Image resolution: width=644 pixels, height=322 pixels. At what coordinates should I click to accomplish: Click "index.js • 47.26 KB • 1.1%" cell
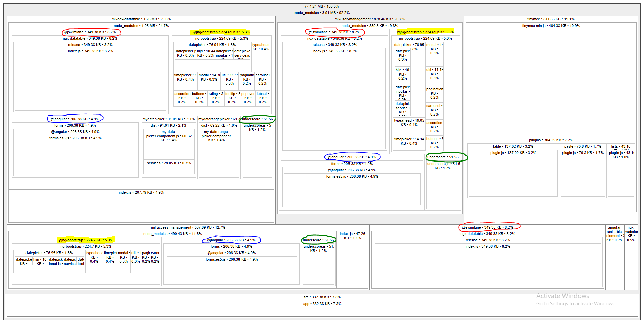(352, 236)
